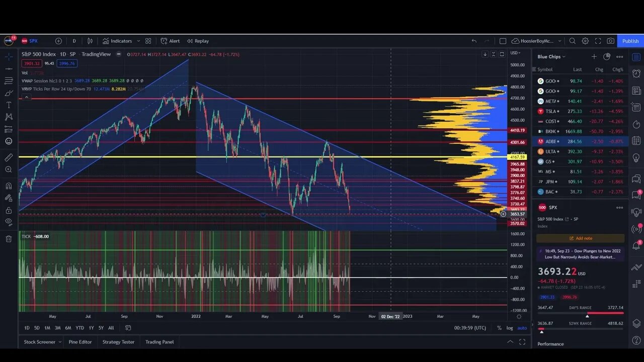This screenshot has height=362, width=644.
Task: Click the go to date icon
Action: 128,328
